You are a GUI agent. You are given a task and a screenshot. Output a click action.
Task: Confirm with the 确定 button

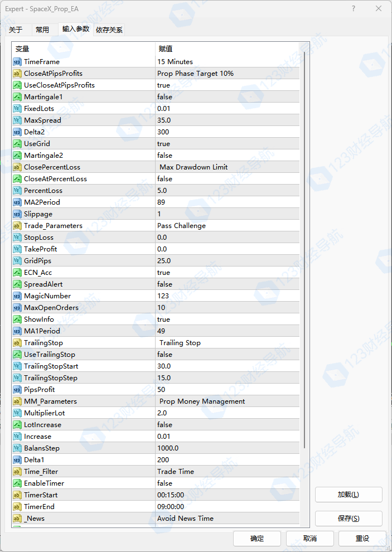[257, 539]
